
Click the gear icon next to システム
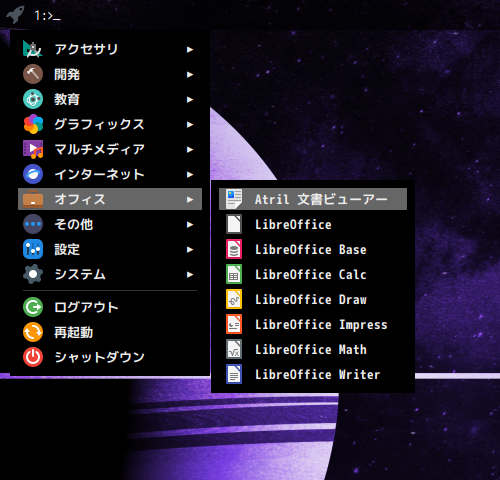point(33,274)
